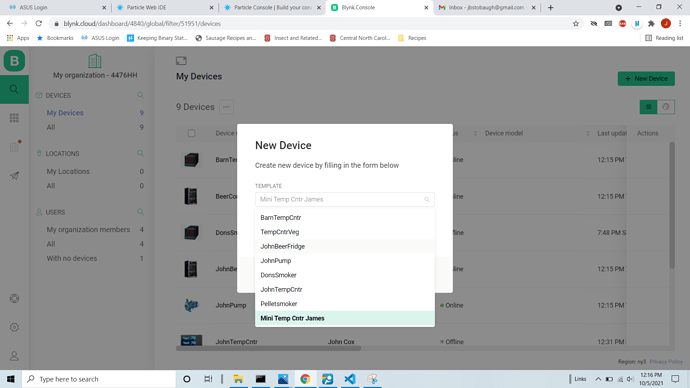Switch to the Gmail Inbox tab
Image resolution: width=690 pixels, height=388 pixels.
coord(486,7)
